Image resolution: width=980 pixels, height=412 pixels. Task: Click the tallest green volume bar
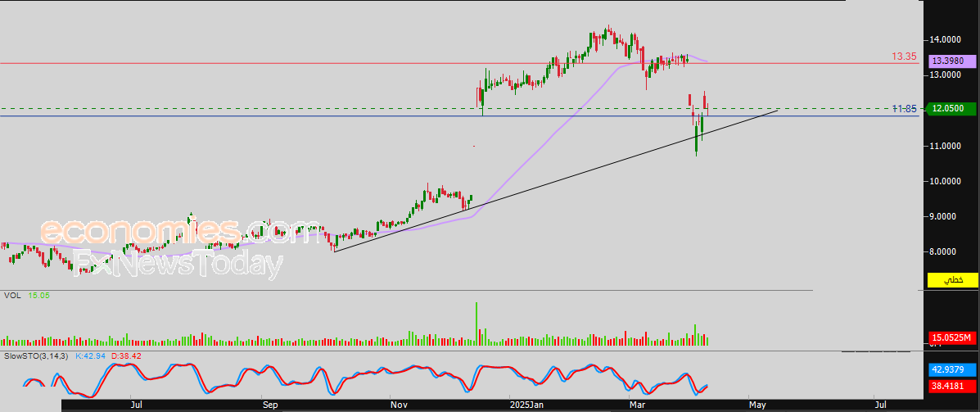coord(476,324)
